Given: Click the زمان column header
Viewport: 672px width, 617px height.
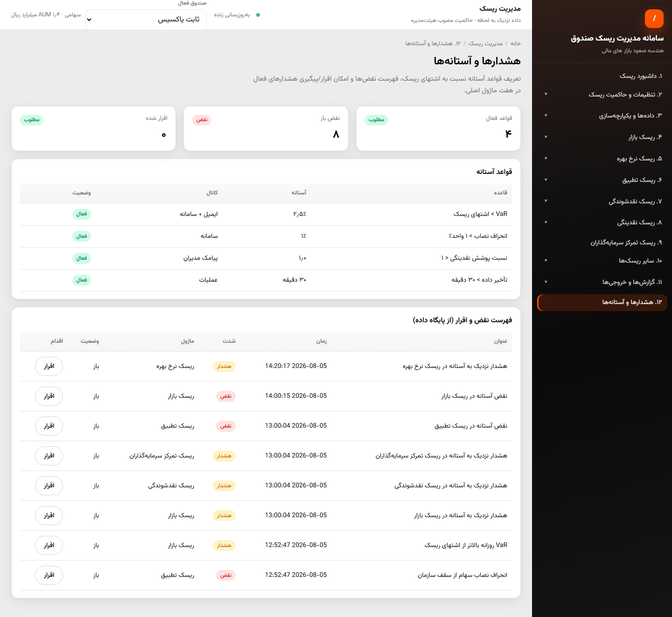Looking at the screenshot, I should [x=322, y=341].
